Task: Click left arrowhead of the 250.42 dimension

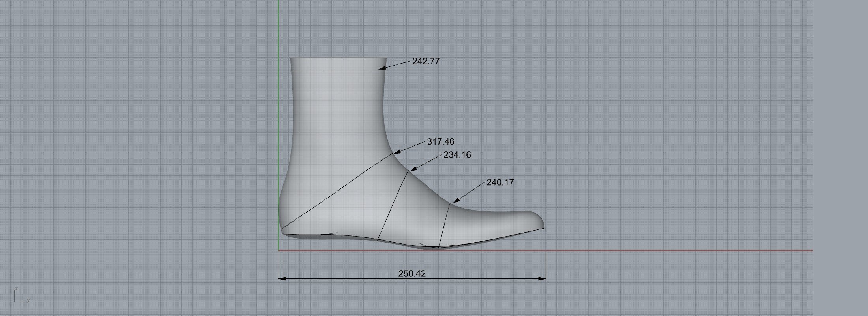Action: point(282,279)
